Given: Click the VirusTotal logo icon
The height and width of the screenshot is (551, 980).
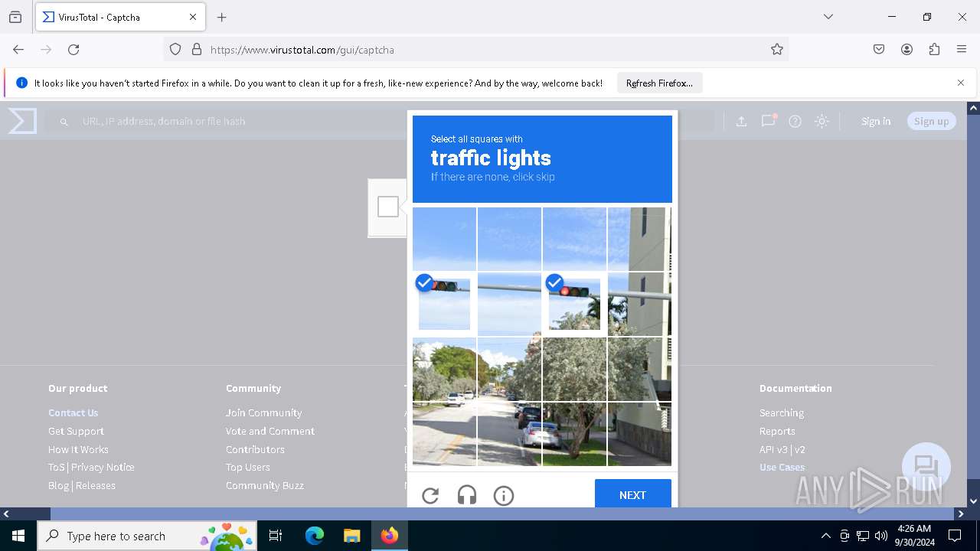Looking at the screenshot, I should coord(22,121).
